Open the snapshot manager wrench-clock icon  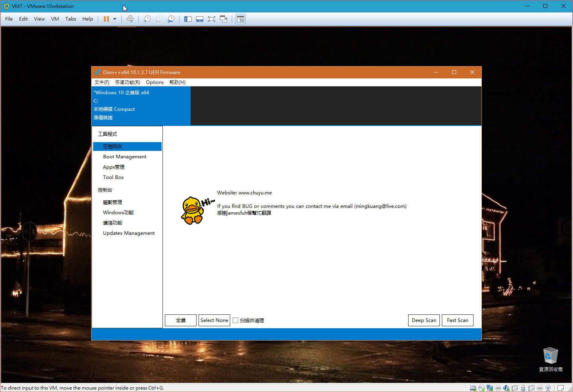click(x=171, y=19)
